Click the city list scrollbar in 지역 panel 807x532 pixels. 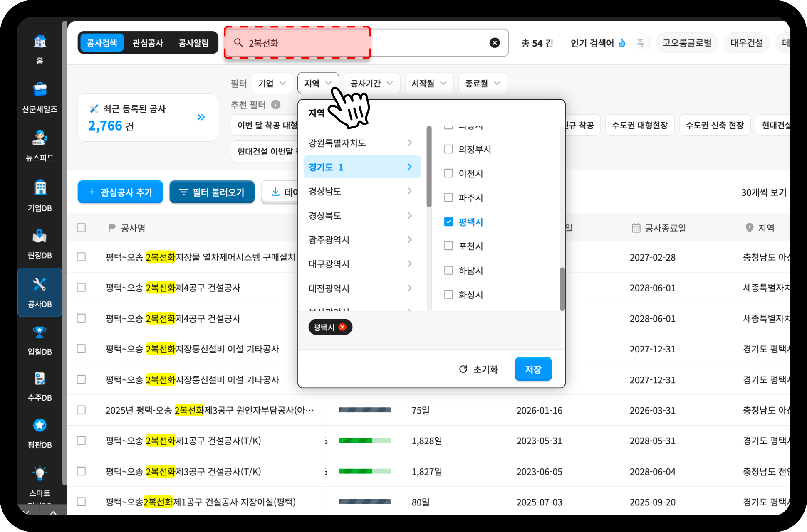(562, 289)
